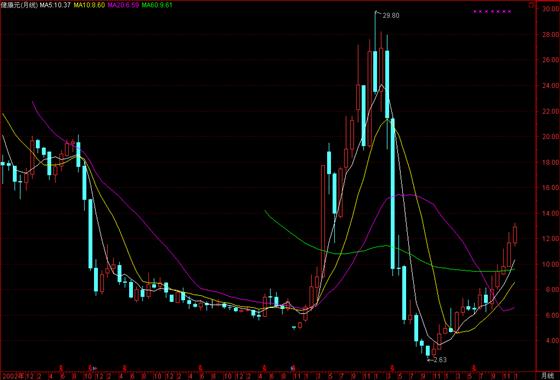Click the red event marker below the 29.80 peak
The width and height of the screenshot is (560, 380).
coord(392,368)
